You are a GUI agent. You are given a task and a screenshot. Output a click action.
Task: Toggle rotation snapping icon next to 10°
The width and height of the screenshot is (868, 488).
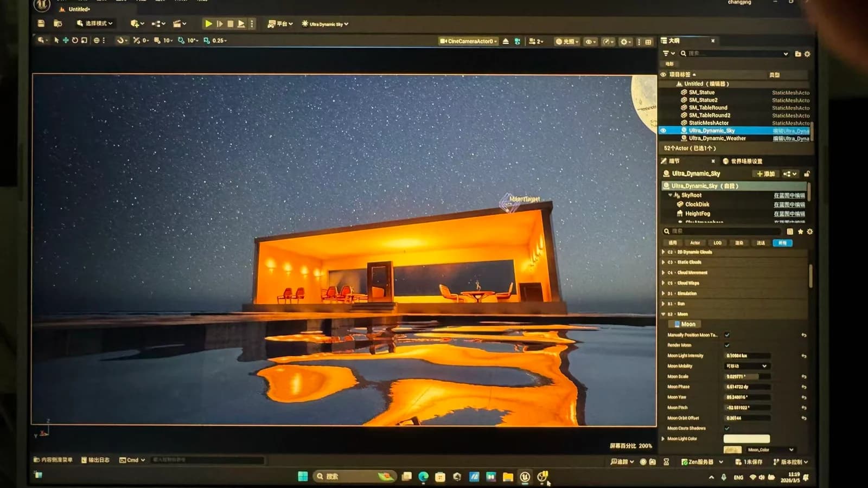click(181, 41)
